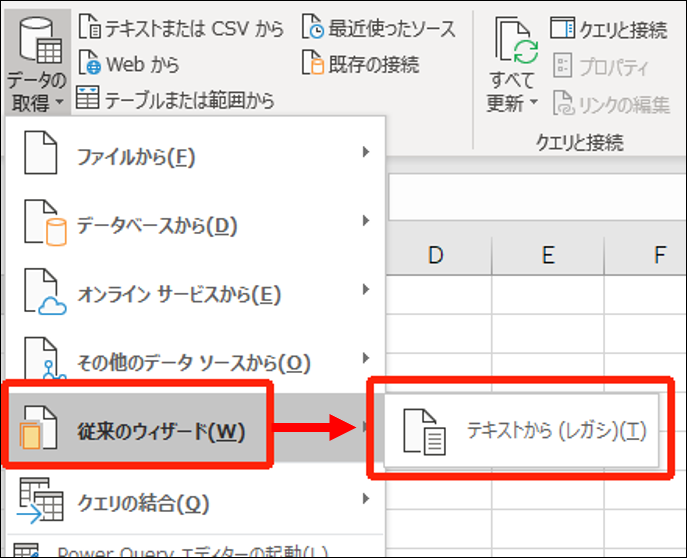Open the データの取得 dropdown button
The width and height of the screenshot is (687, 558).
(x=37, y=63)
